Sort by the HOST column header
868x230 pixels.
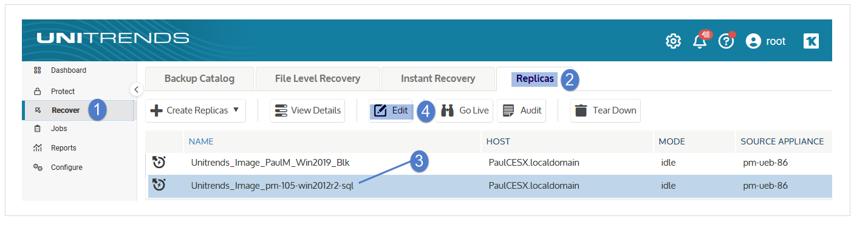[498, 141]
